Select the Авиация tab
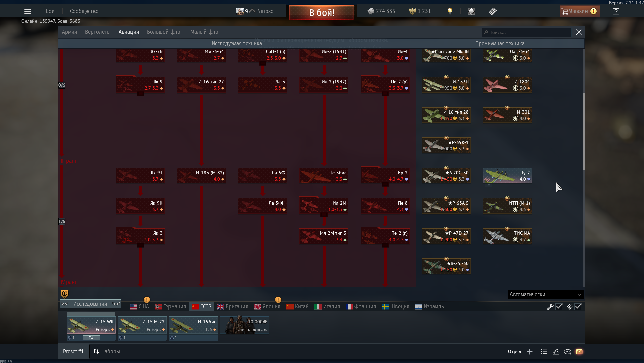 pos(128,32)
